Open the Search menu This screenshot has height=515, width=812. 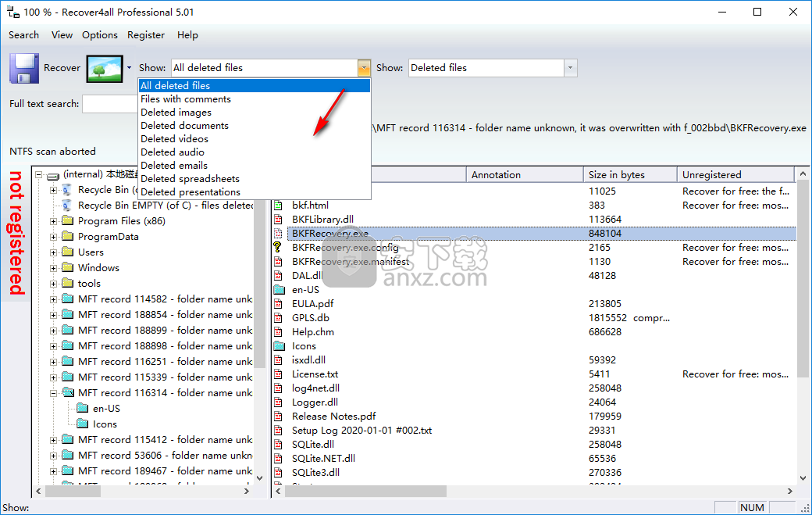coord(24,34)
